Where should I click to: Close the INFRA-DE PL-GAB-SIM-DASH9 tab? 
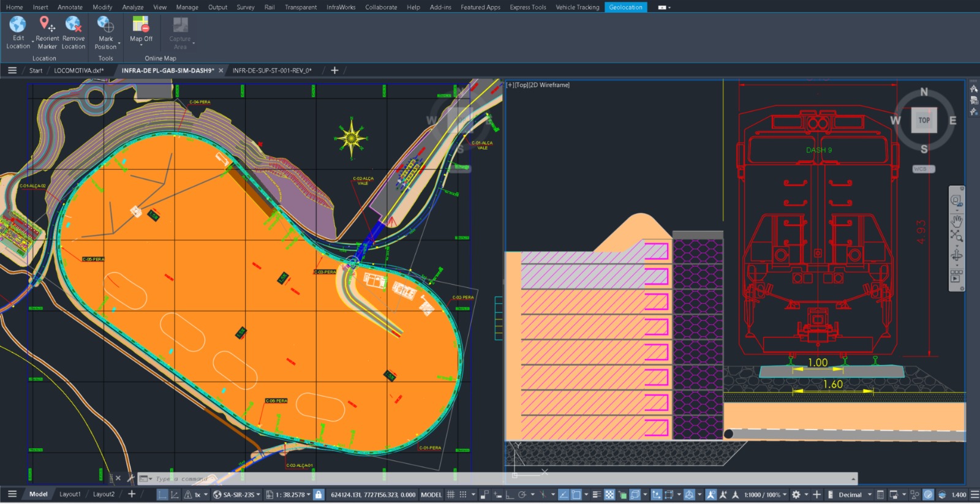click(x=221, y=70)
